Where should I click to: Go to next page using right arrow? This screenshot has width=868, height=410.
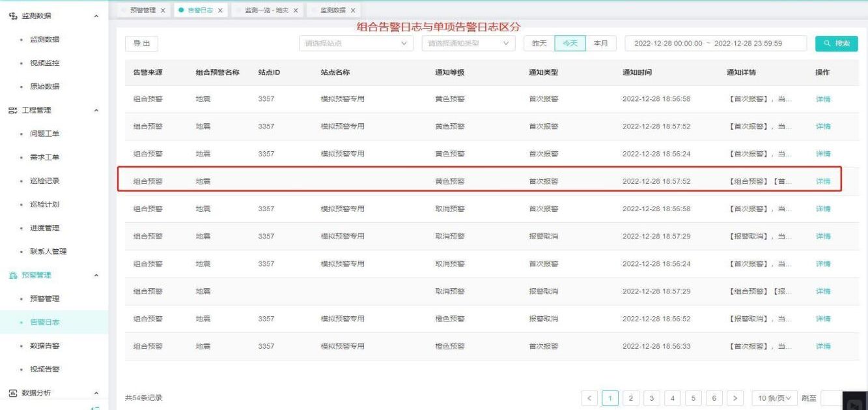point(735,398)
